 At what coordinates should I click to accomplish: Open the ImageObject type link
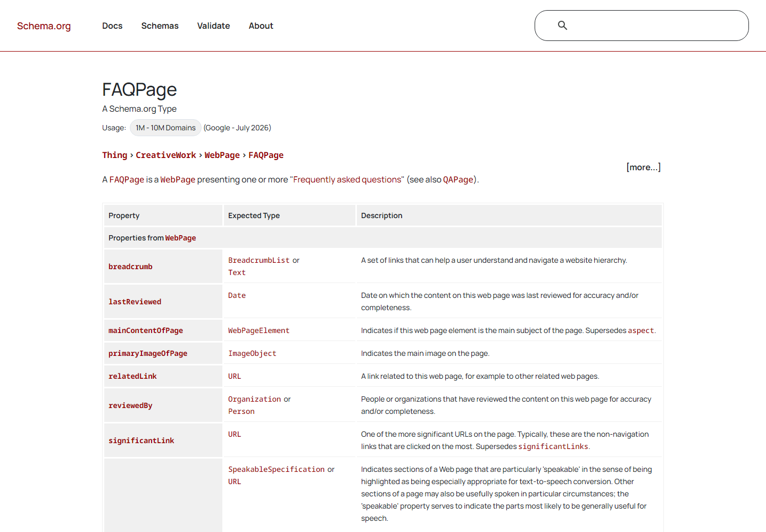[252, 353]
